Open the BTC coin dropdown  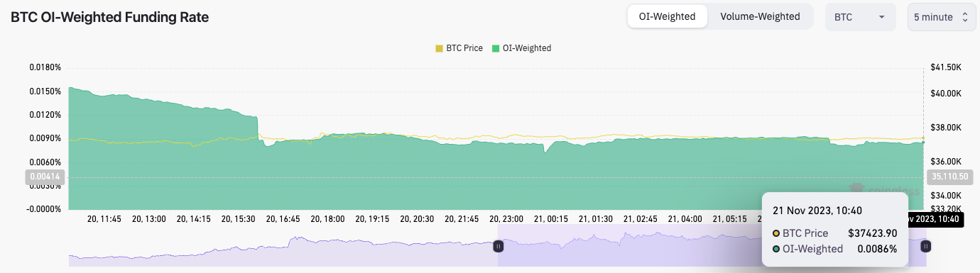860,17
